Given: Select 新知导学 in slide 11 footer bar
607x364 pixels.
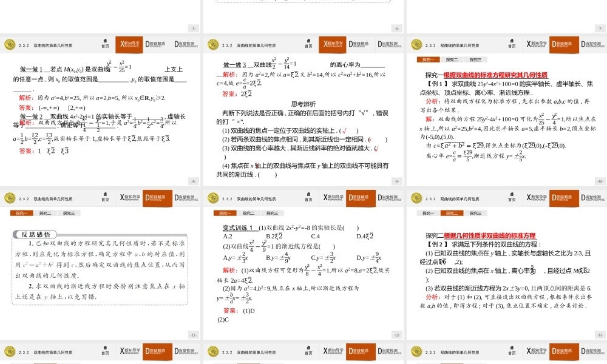Looking at the screenshot, I should [x=129, y=350].
